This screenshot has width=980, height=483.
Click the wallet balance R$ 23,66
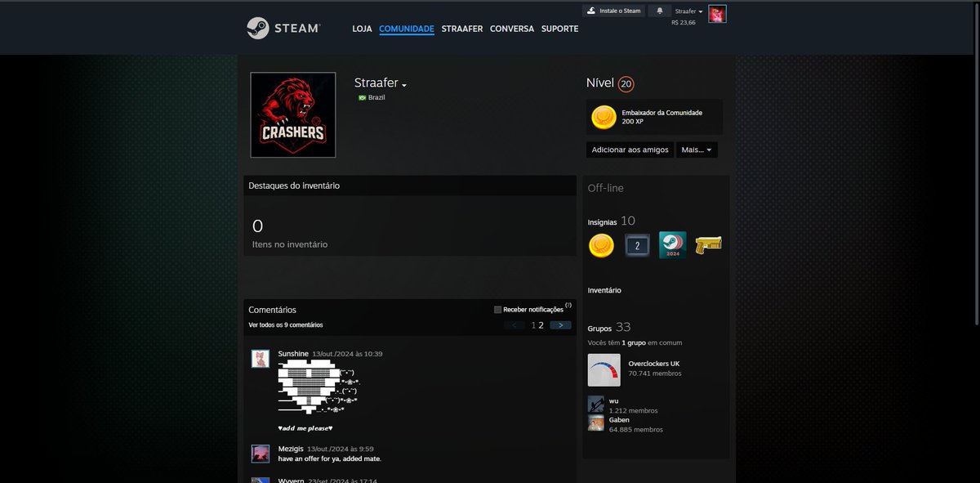point(684,23)
